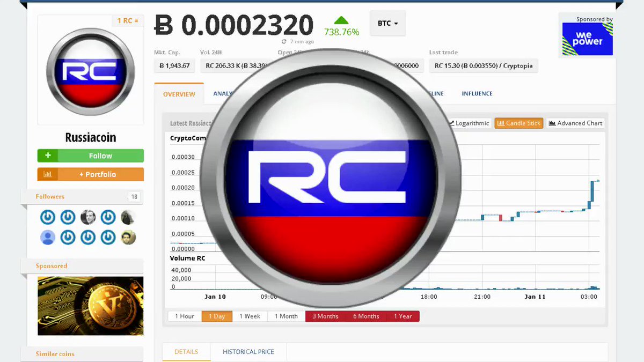Click the last trade value with Cryptopia
Viewport: 644px width, 362px height.
pos(484,66)
